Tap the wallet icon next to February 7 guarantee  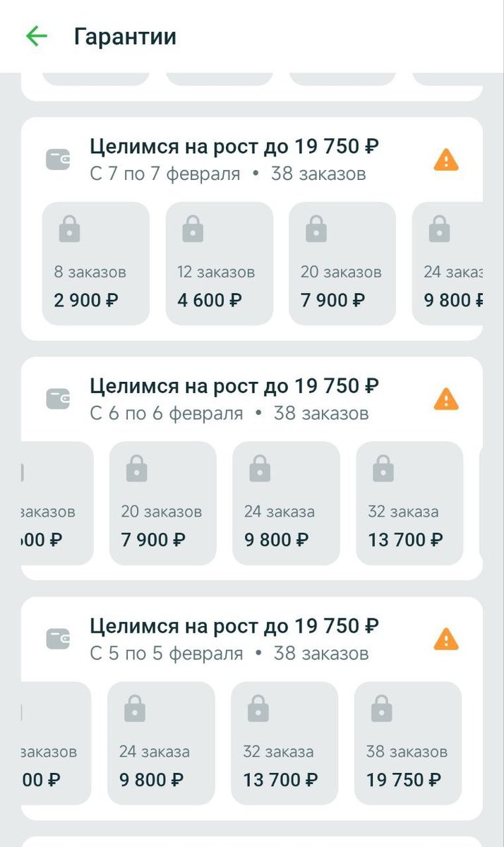(58, 159)
